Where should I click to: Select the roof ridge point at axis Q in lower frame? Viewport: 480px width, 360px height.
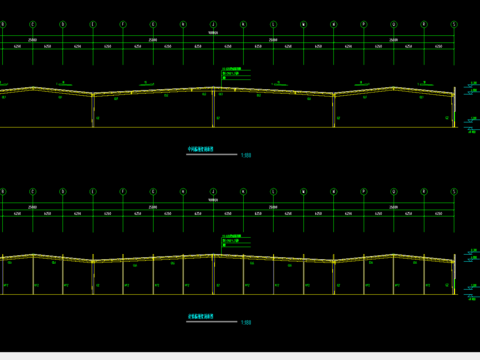pos(394,255)
